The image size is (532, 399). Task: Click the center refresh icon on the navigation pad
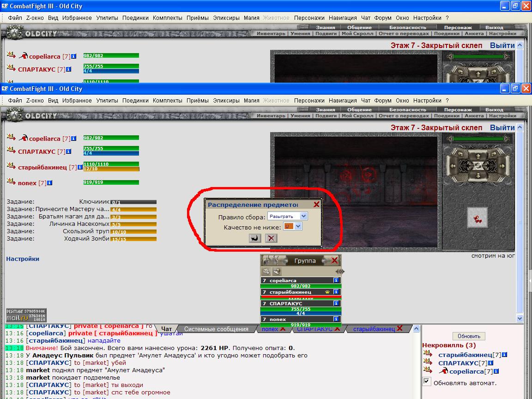point(478,166)
